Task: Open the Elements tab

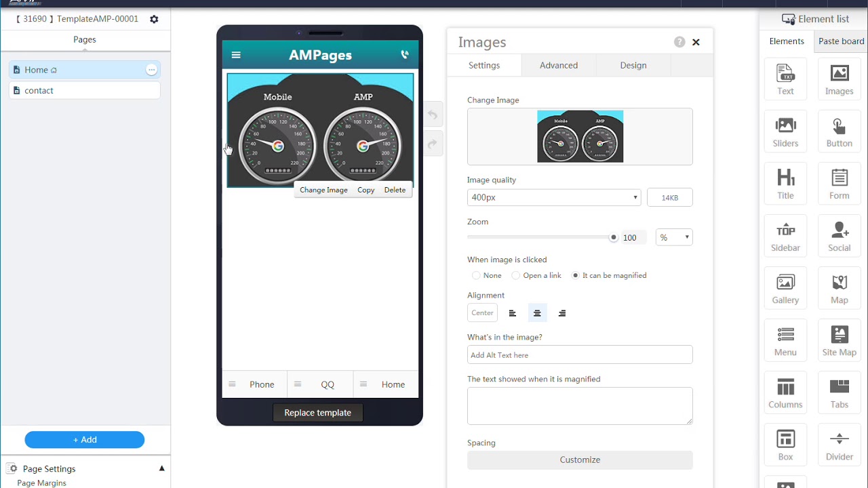Action: tap(787, 41)
